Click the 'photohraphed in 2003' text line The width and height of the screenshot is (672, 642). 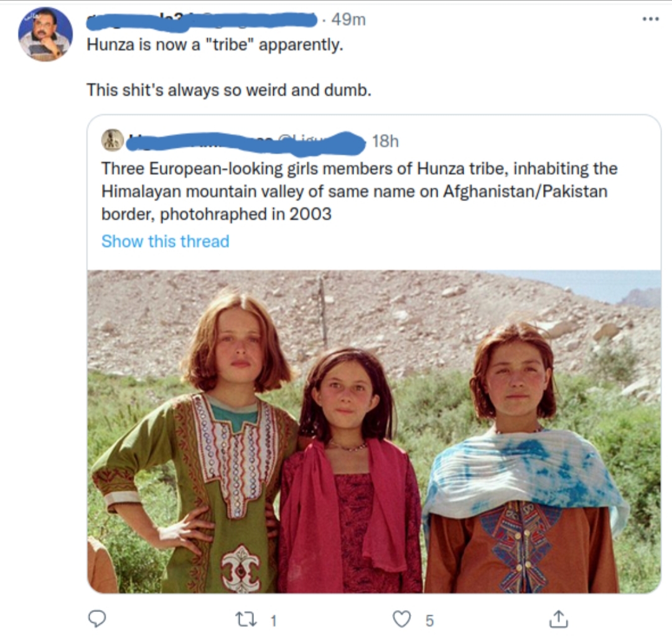coord(246,214)
